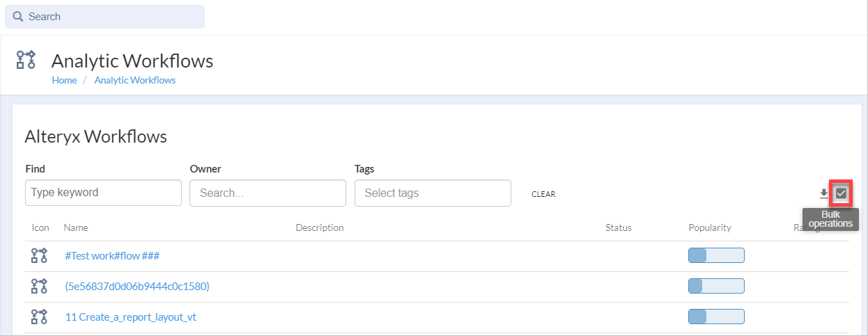Click the magnifier icon in the search bar
Screen dimensions: 868x336
(x=18, y=17)
